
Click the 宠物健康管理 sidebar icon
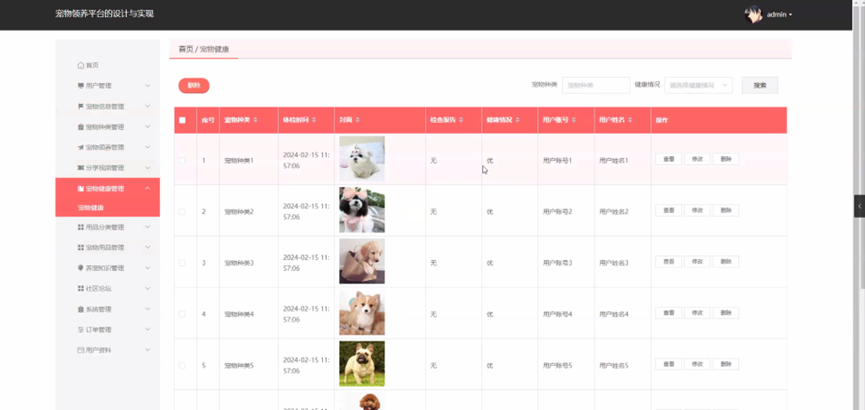coord(81,189)
